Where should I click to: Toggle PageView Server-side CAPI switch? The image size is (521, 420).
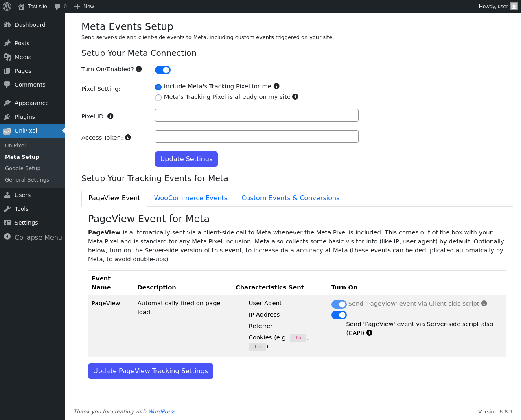tap(339, 315)
